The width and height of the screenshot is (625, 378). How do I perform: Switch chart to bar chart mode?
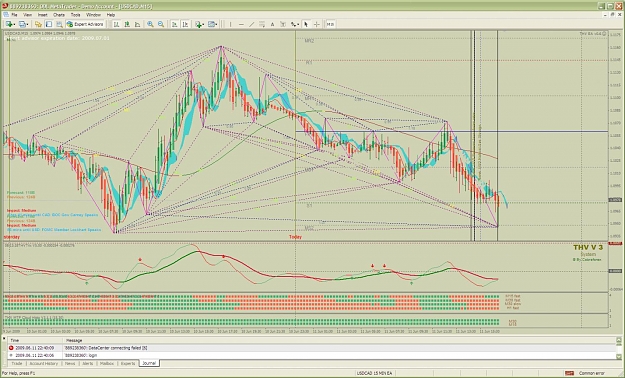pos(116,24)
